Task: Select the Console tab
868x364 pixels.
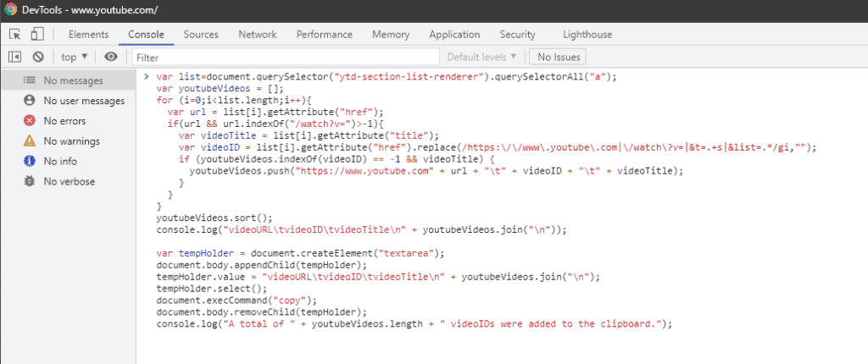Action: 146,35
